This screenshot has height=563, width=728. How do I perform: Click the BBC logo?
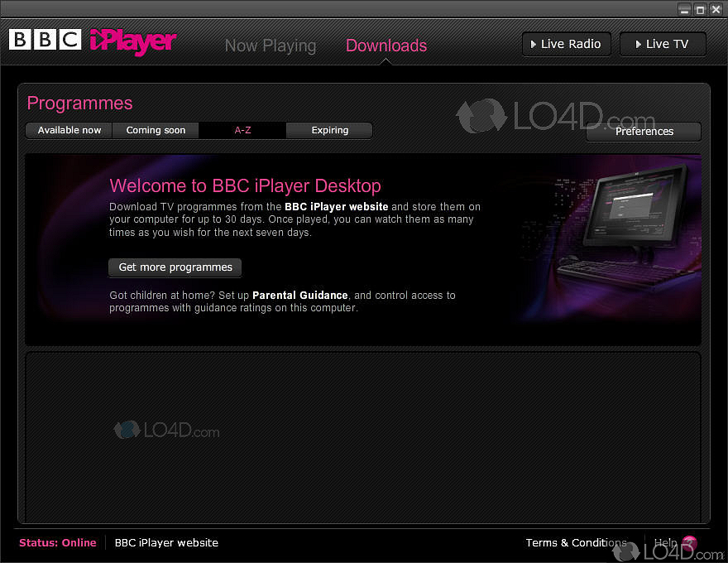click(x=45, y=40)
